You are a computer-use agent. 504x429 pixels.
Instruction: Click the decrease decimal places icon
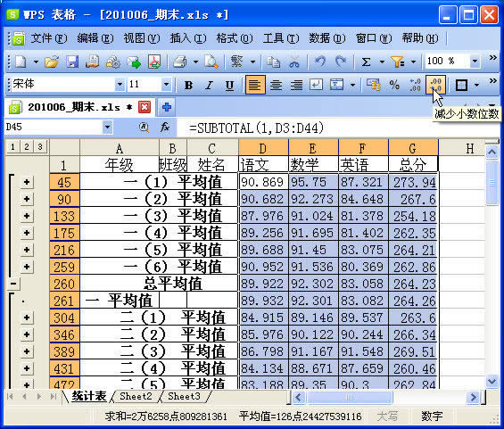pos(435,85)
